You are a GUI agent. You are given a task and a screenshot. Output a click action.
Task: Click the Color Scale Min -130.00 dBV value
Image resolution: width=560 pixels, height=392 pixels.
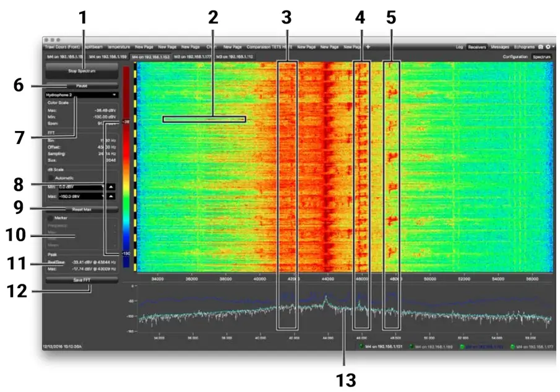click(x=105, y=117)
